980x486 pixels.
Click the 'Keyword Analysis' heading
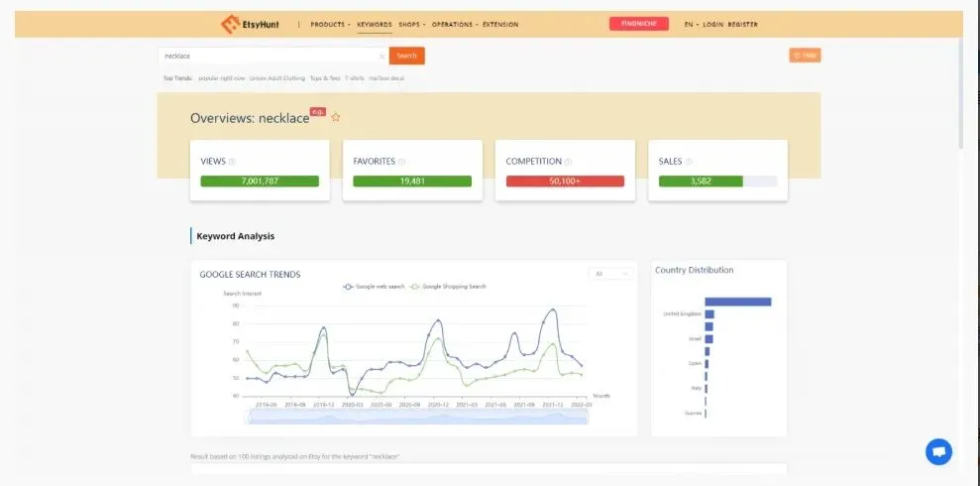pyautogui.click(x=235, y=236)
